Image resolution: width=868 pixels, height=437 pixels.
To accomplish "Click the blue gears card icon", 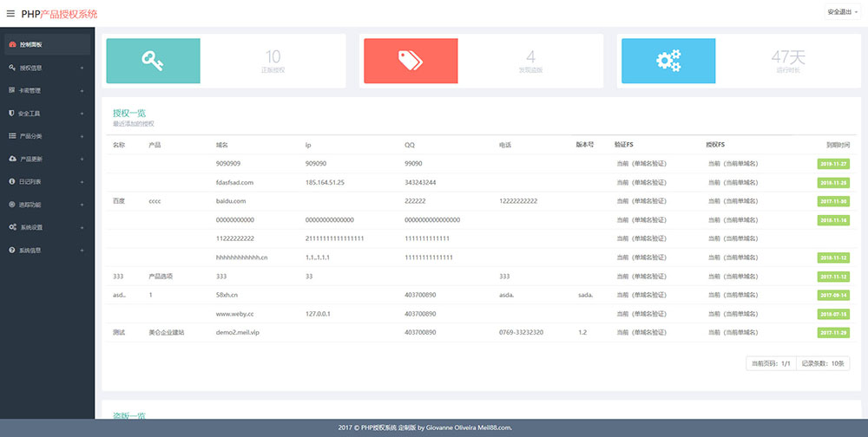I will pos(668,61).
